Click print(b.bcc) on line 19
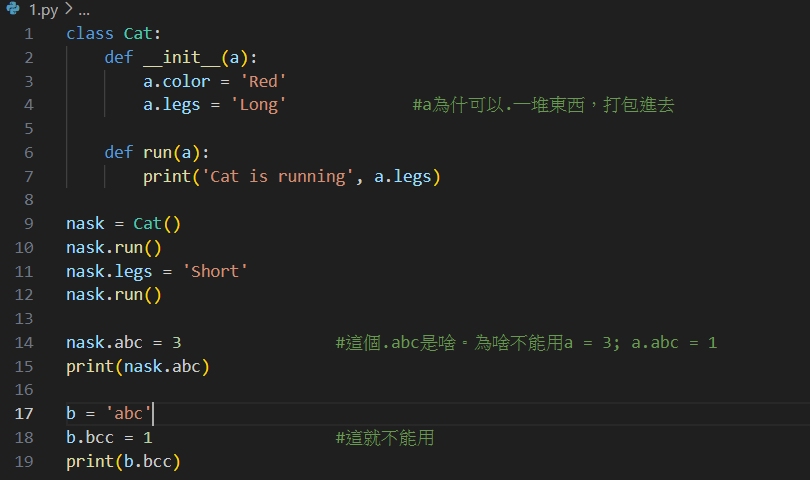The image size is (810, 480). point(123,461)
